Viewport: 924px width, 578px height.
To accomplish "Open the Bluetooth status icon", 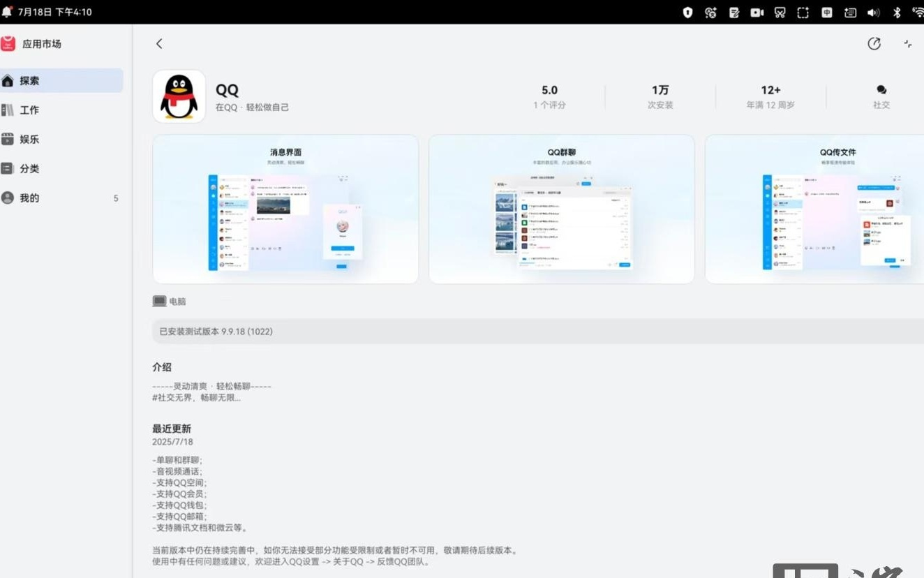I will point(897,12).
